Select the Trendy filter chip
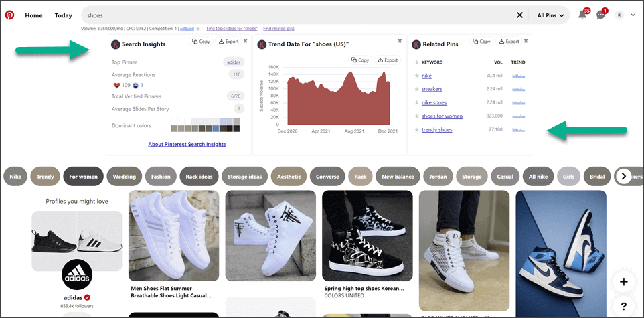644x318 pixels. [x=45, y=177]
